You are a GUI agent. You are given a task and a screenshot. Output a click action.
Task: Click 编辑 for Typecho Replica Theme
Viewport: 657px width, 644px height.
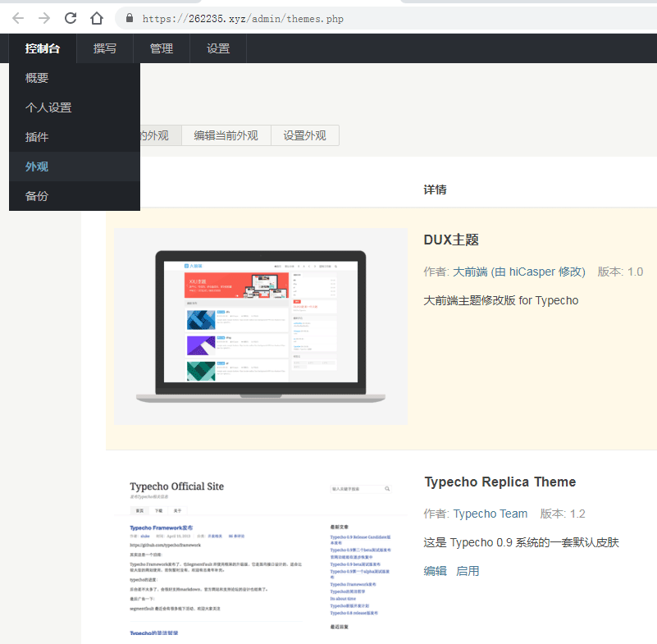point(435,571)
